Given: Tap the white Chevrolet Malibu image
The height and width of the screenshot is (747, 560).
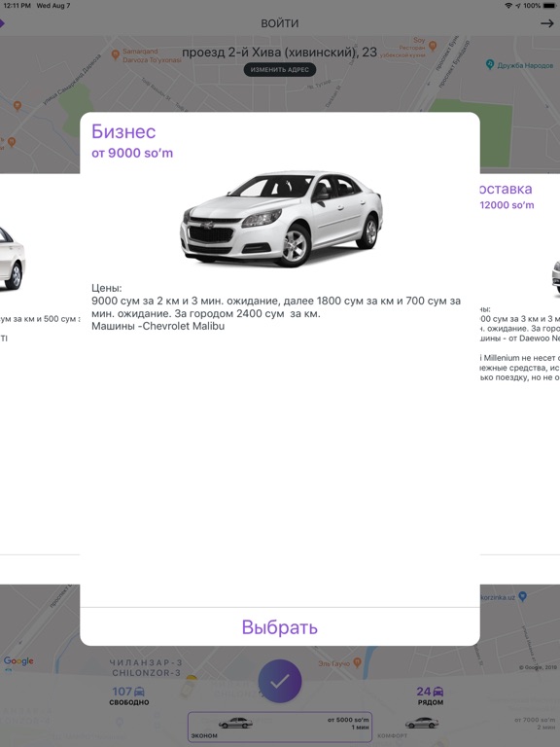Looking at the screenshot, I should (x=281, y=219).
